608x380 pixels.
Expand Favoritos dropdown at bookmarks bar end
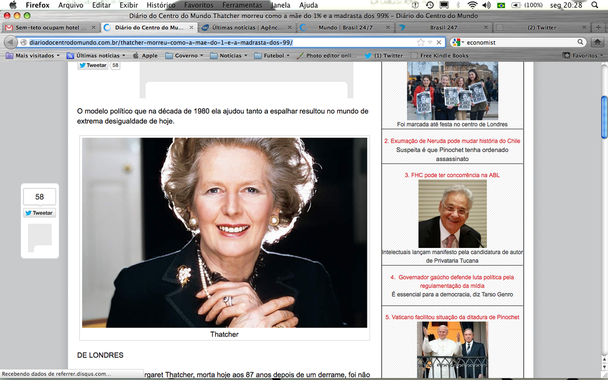click(583, 55)
